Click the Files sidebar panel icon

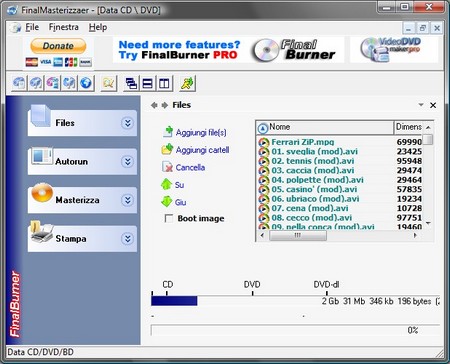click(41, 116)
